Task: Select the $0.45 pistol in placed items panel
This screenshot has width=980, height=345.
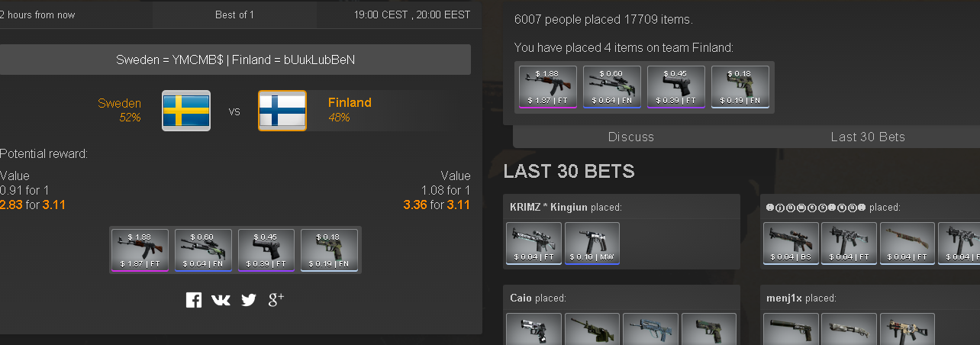Action: point(675,87)
